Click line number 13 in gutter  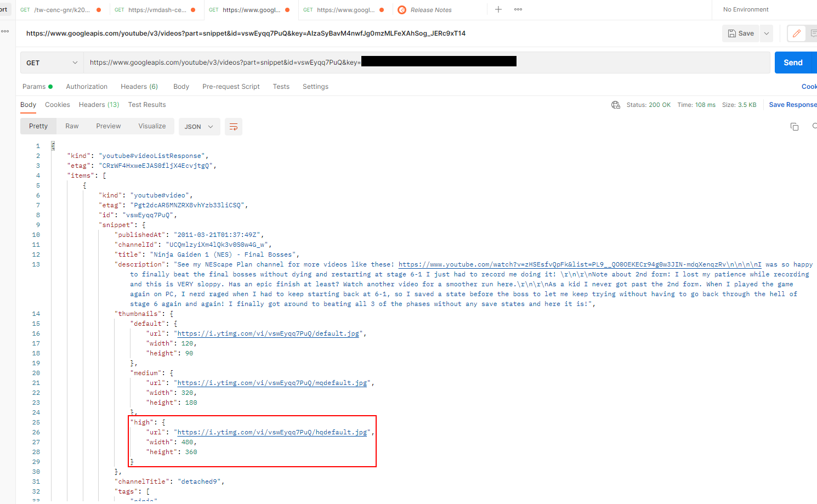(36, 264)
